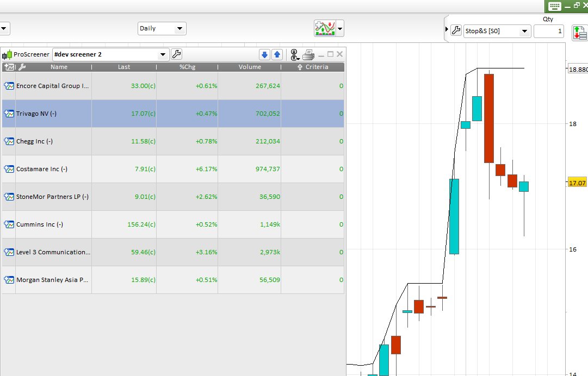This screenshot has width=588, height=376.
Task: Select the Costamare Inc (-) row name
Action: pyautogui.click(x=42, y=169)
